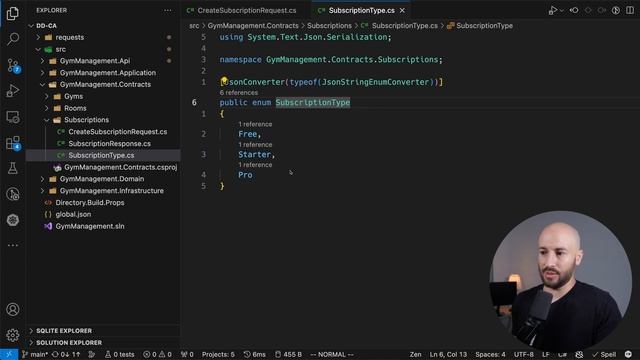Click Ln 6, Col 13 indicator
The width and height of the screenshot is (640, 360).
(x=448, y=354)
